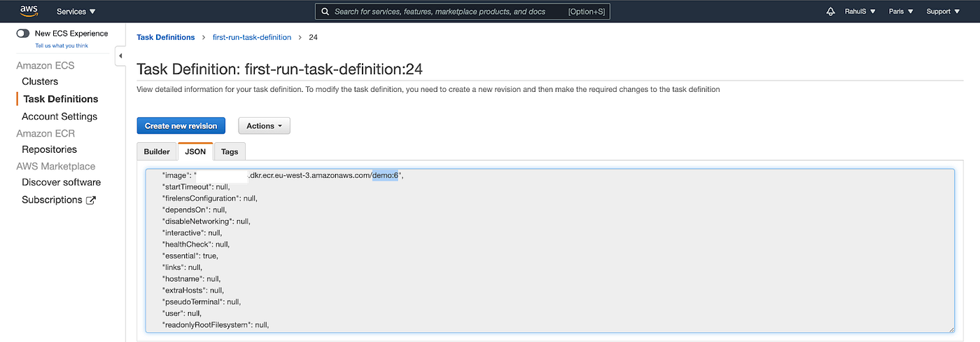Viewport: 980px width, 342px height.
Task: Click inside the JSON text area
Action: (549, 250)
